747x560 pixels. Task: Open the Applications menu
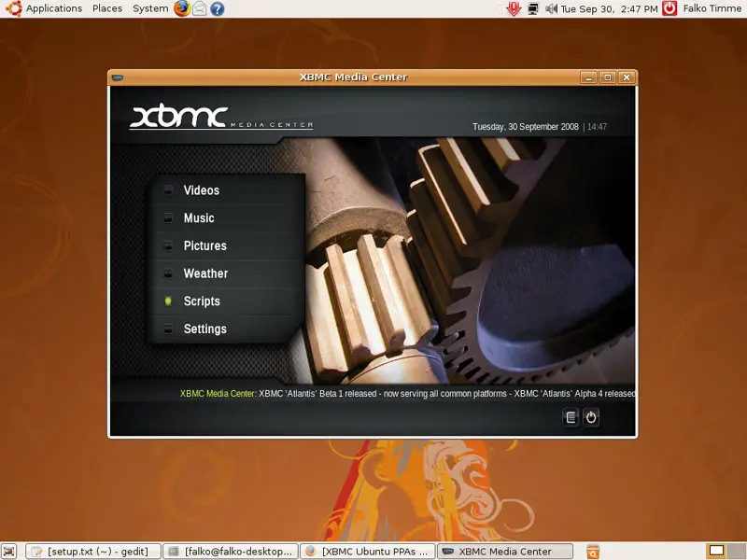tap(54, 8)
